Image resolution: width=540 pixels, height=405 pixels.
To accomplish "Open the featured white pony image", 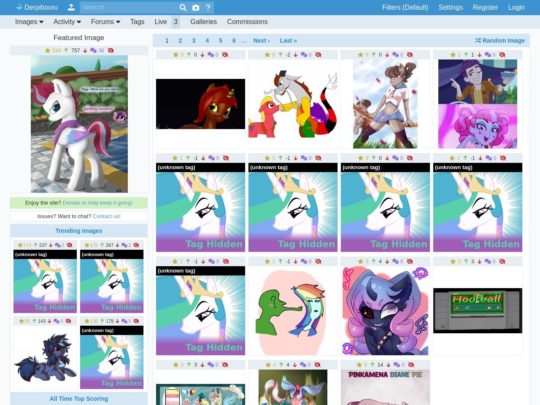I will pos(79,124).
